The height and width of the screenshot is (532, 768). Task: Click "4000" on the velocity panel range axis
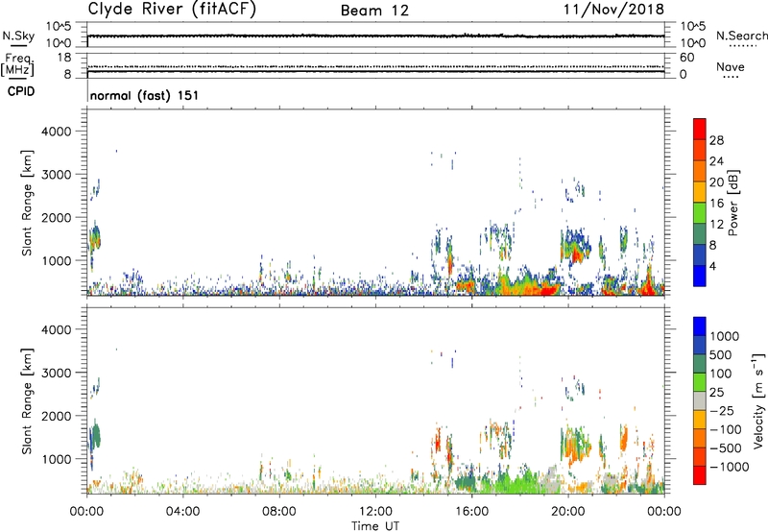click(x=56, y=329)
